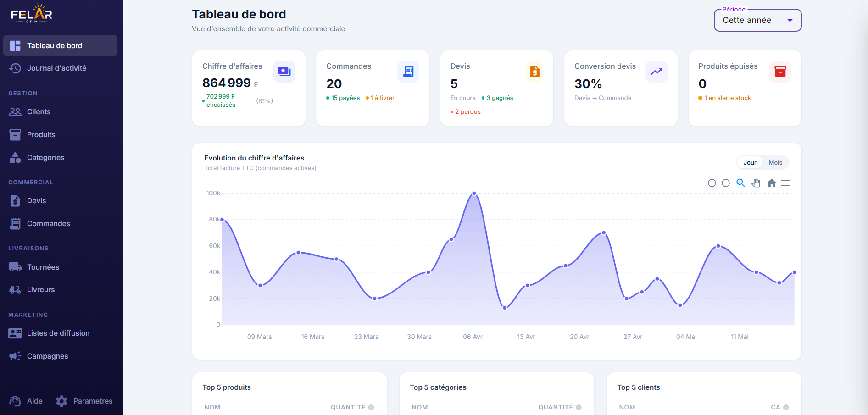The height and width of the screenshot is (415, 868).
Task: Click the Livreurs scooter icon
Action: 15,290
